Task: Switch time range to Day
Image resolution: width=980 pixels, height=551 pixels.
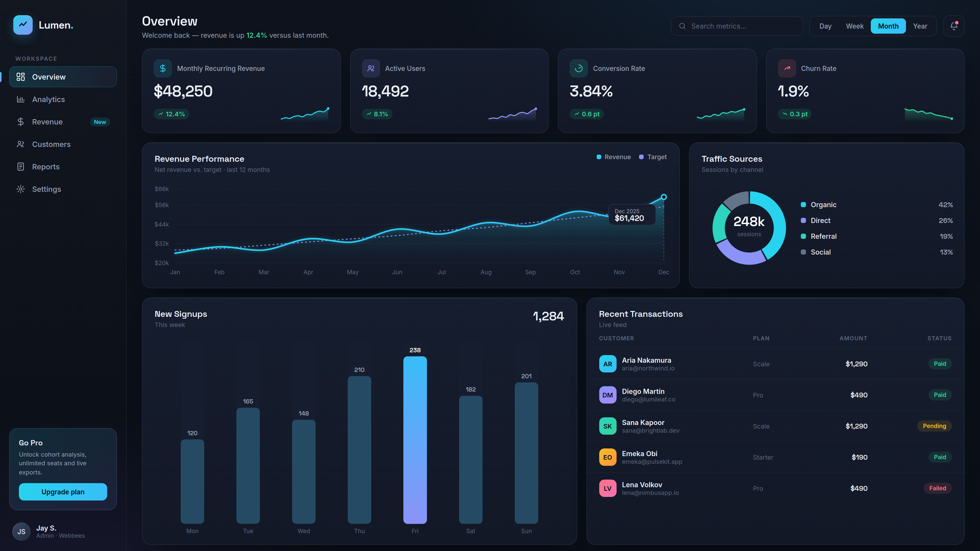Action: (x=825, y=26)
